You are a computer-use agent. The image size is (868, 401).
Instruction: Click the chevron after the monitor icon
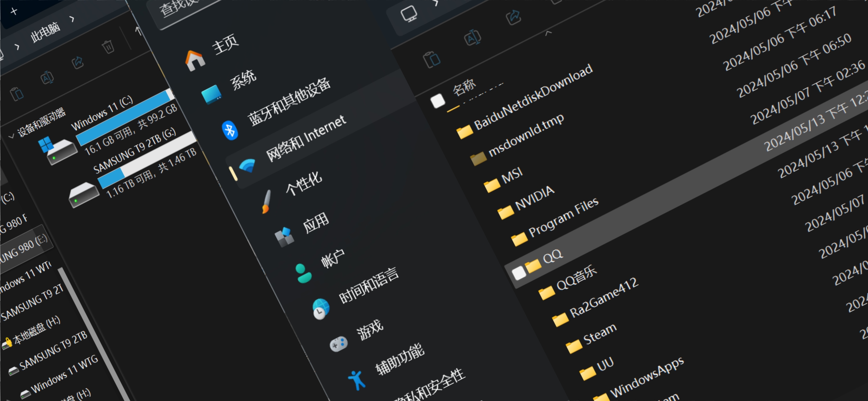pos(436,3)
